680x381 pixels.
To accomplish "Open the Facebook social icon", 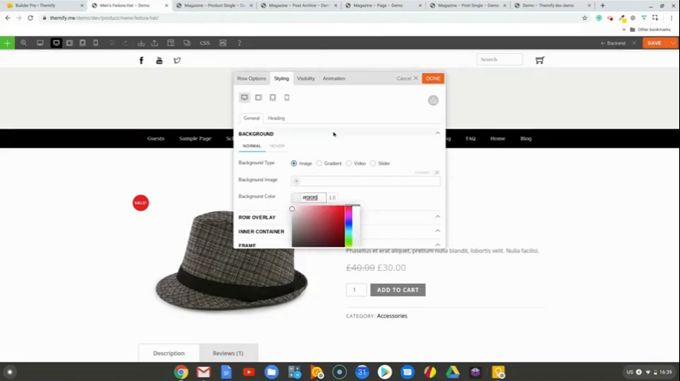I will (141, 60).
